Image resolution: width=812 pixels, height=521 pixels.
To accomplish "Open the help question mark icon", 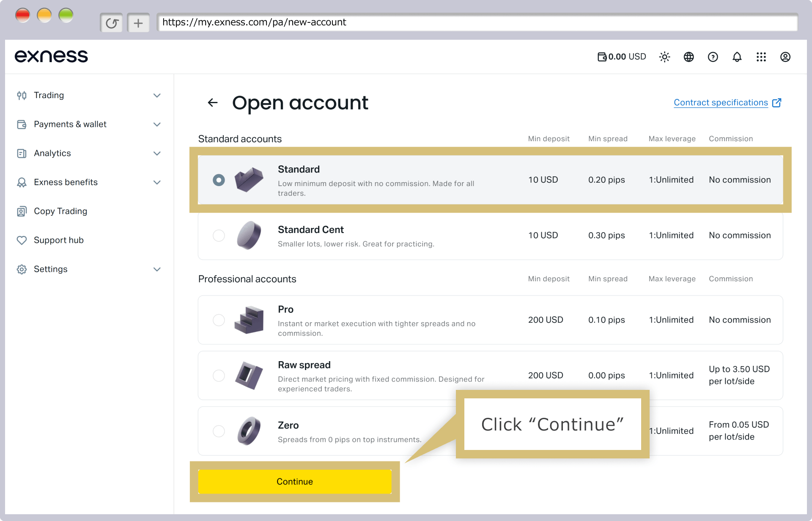I will click(x=713, y=57).
